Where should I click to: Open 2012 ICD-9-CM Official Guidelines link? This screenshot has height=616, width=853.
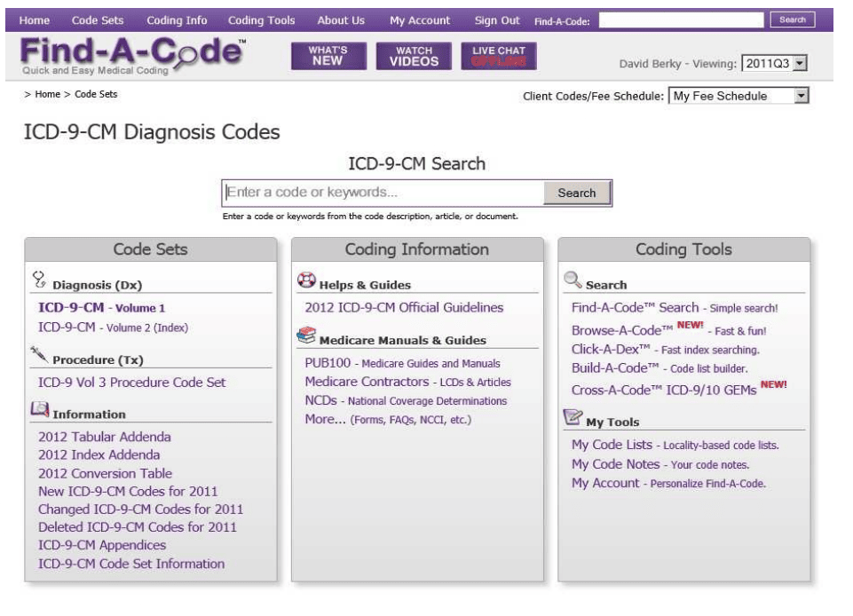404,308
